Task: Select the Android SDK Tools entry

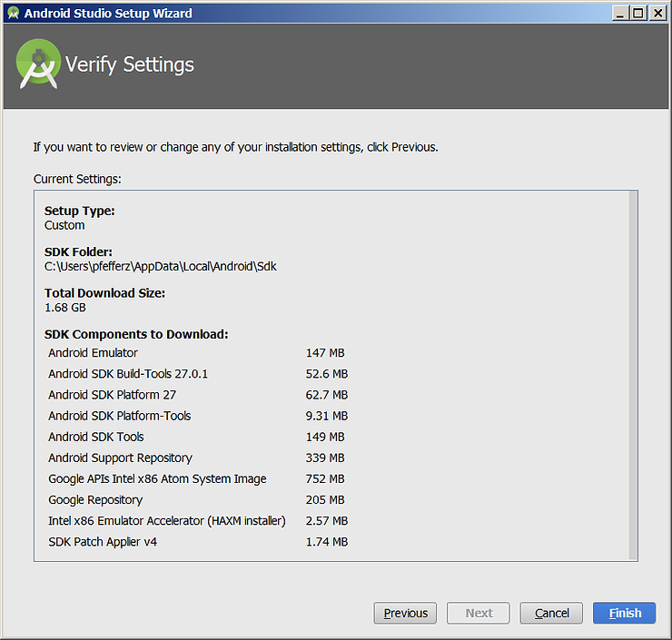Action: 96,437
